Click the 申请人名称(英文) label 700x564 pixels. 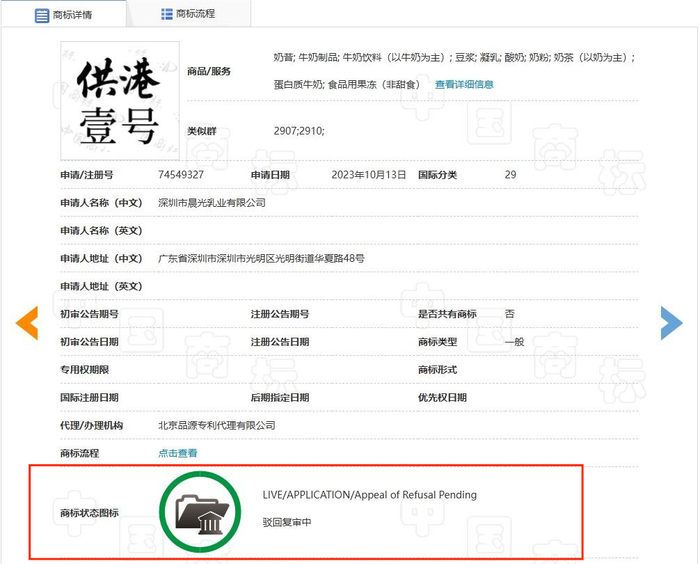pyautogui.click(x=101, y=230)
